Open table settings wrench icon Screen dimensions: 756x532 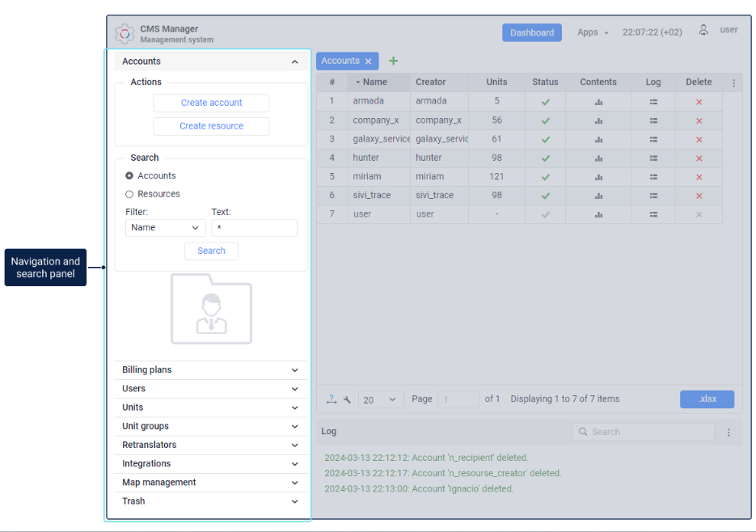[347, 399]
